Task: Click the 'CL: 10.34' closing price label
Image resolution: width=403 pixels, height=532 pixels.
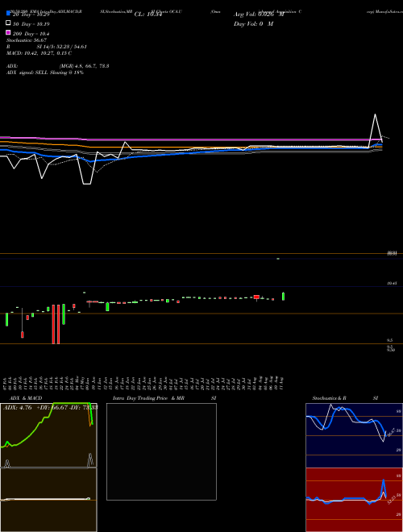Action: tap(148, 15)
